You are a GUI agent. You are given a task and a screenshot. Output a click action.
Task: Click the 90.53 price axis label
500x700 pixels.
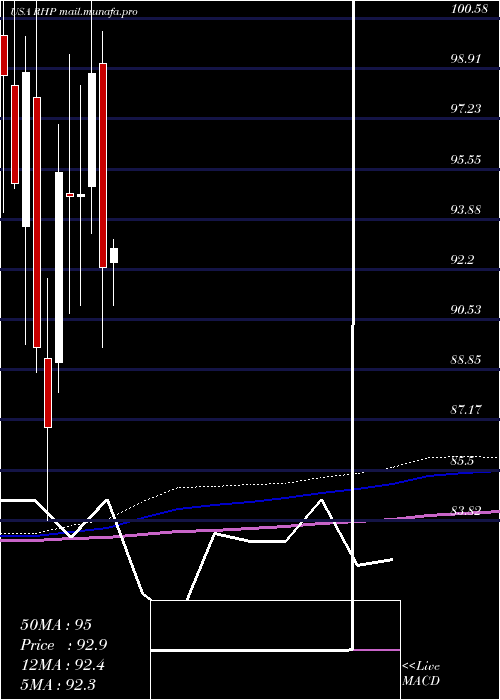point(466,309)
